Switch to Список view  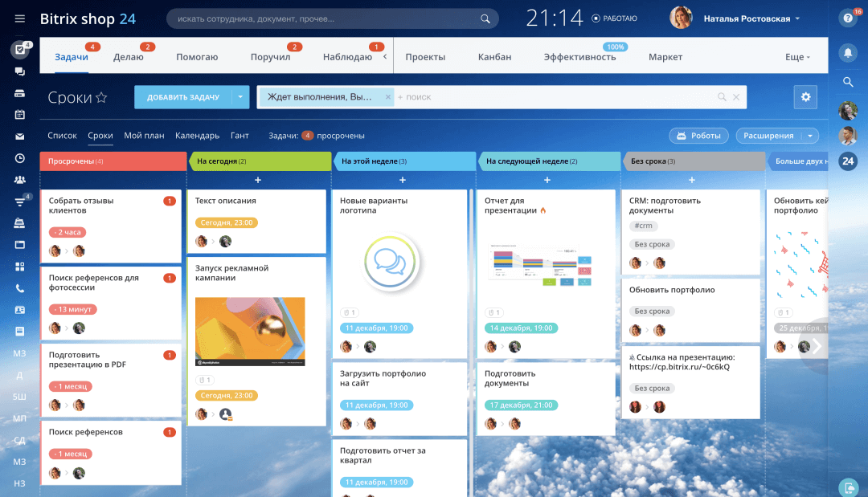tap(62, 136)
